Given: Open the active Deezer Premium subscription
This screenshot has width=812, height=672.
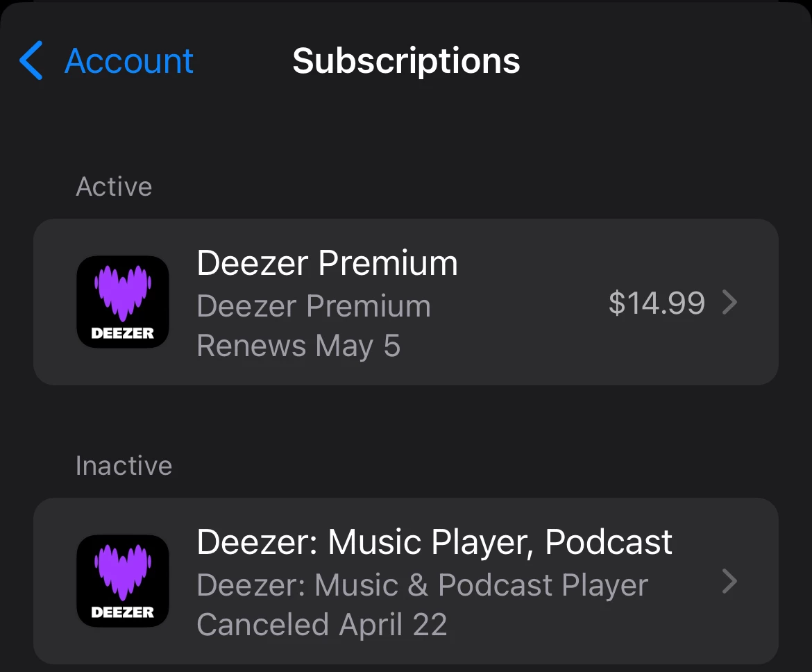Looking at the screenshot, I should click(405, 301).
